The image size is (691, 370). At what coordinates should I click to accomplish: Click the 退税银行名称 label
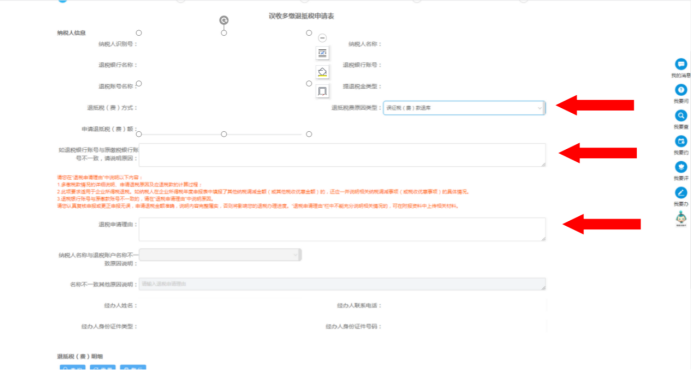(x=118, y=65)
